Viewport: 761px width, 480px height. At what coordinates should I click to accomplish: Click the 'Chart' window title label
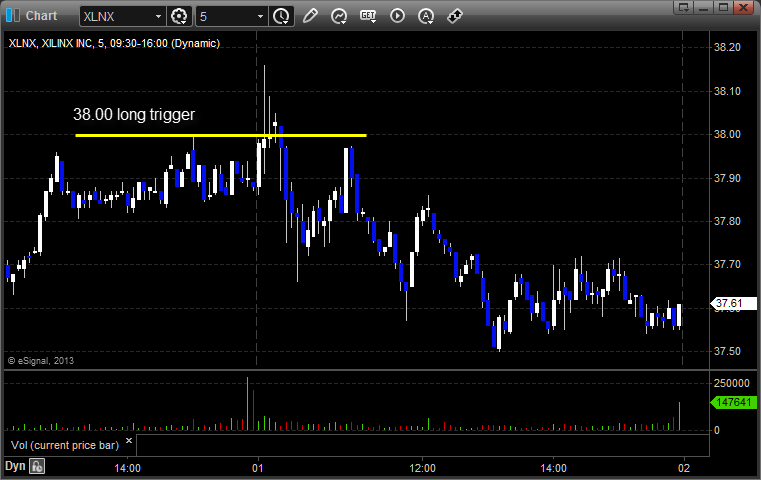(41, 16)
